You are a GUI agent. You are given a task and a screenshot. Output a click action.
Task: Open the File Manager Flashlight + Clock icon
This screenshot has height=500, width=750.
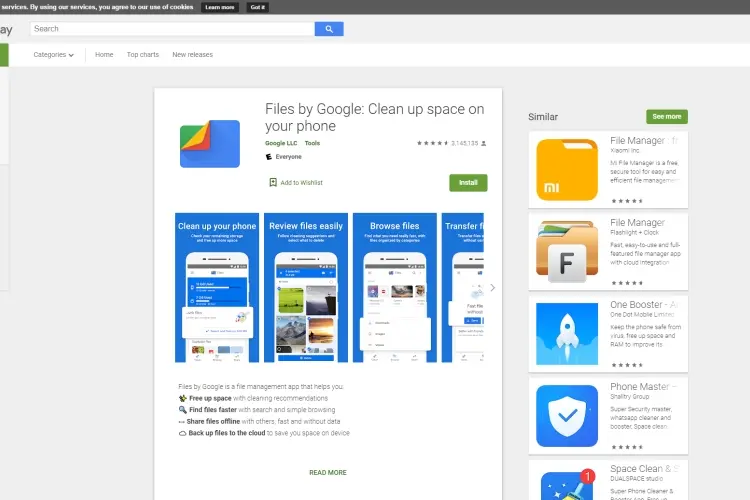tap(567, 252)
